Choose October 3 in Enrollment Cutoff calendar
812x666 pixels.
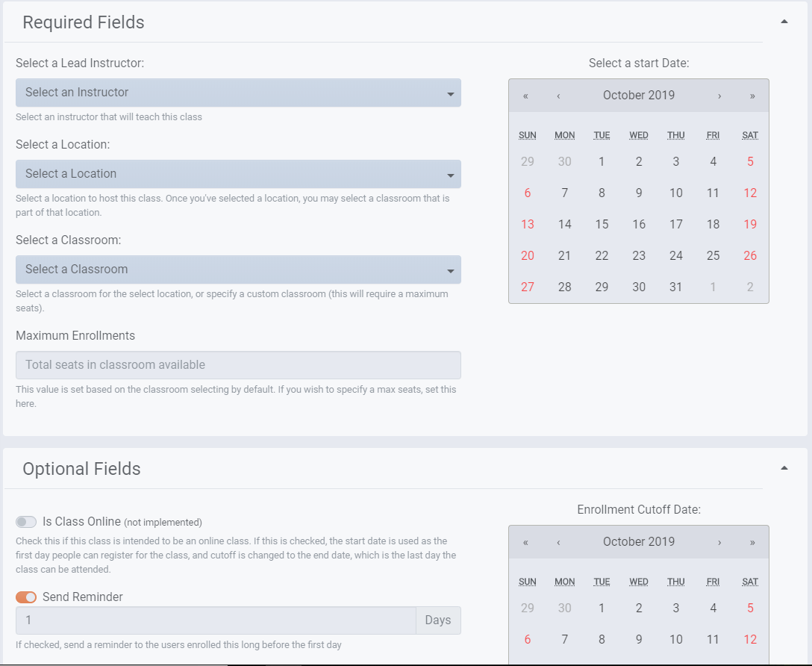point(676,608)
